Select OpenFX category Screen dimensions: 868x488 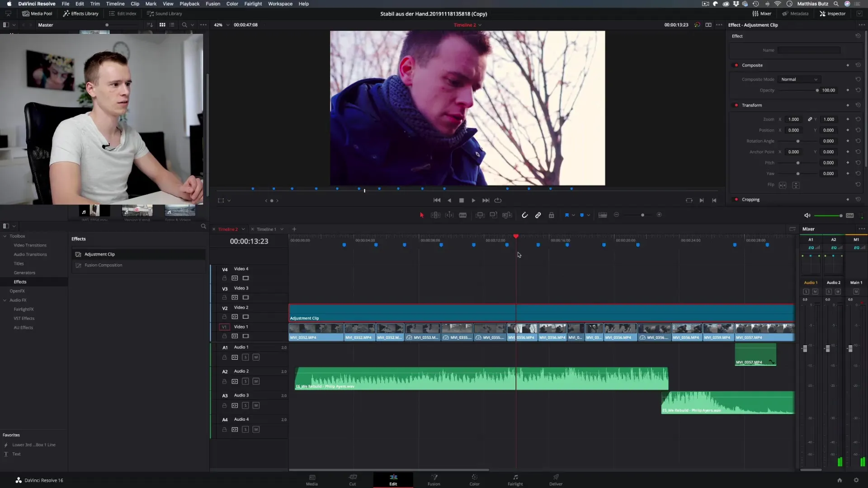coord(17,291)
